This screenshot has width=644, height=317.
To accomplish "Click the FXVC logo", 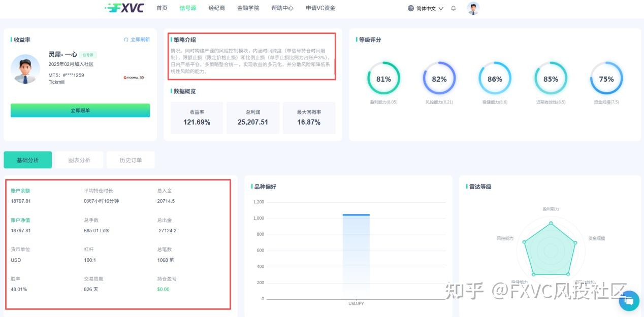I will pos(124,8).
